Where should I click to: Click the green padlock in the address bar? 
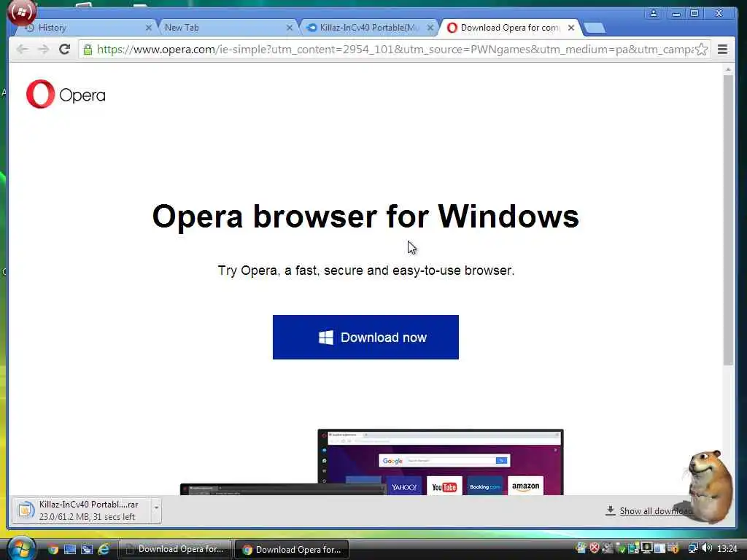[88, 49]
